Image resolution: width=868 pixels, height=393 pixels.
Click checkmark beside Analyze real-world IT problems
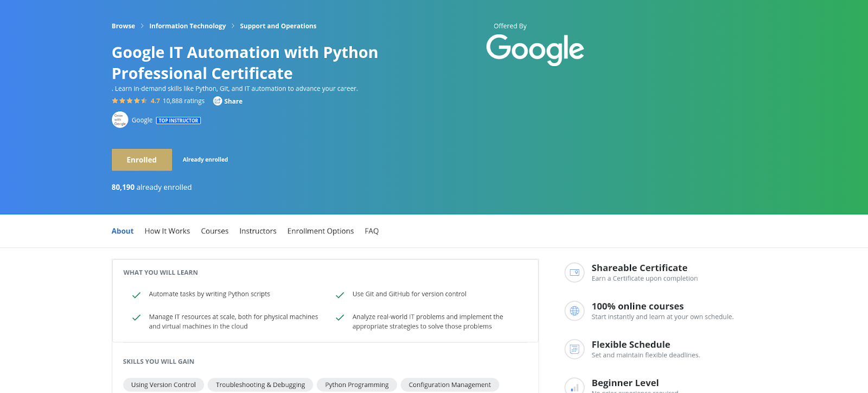coord(340,318)
